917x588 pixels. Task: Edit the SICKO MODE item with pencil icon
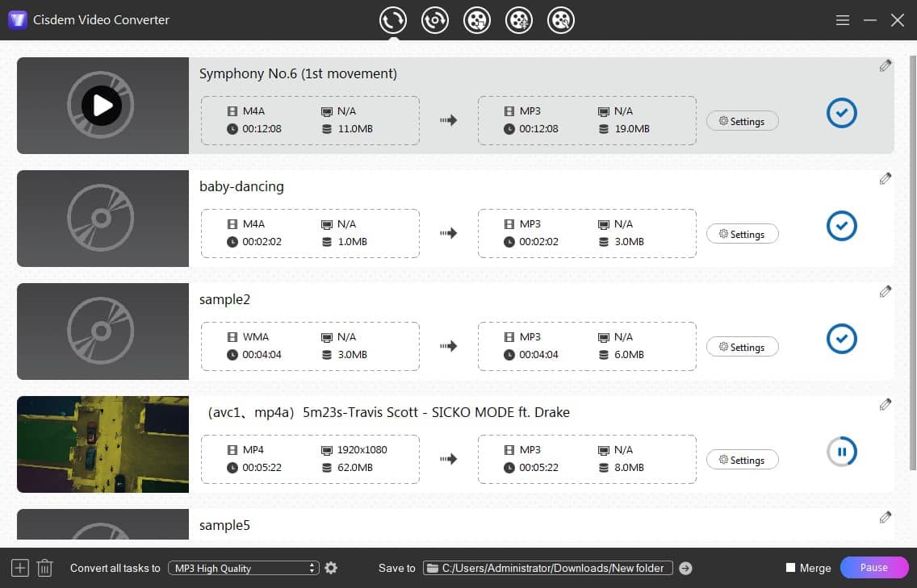pos(885,404)
